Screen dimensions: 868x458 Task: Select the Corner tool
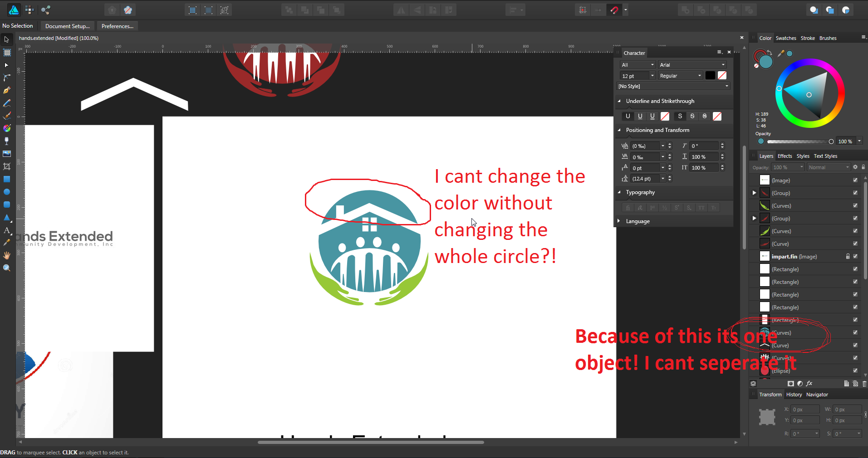(7, 78)
